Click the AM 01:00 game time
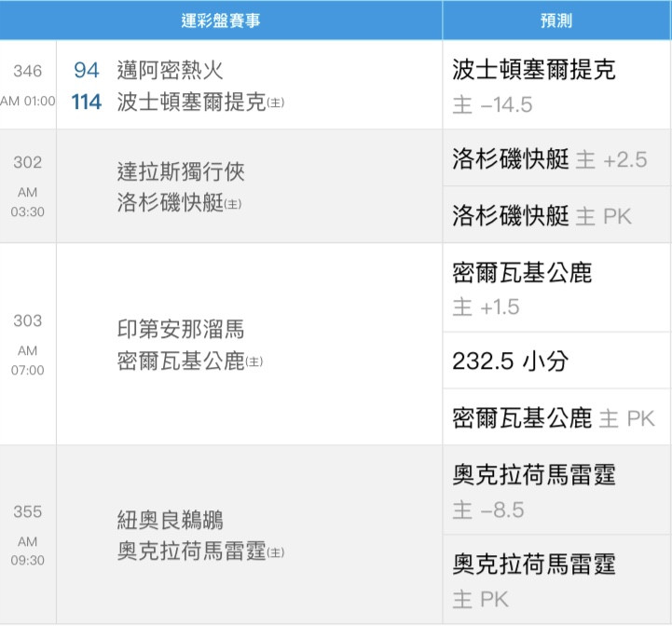672x626 pixels. click(28, 102)
